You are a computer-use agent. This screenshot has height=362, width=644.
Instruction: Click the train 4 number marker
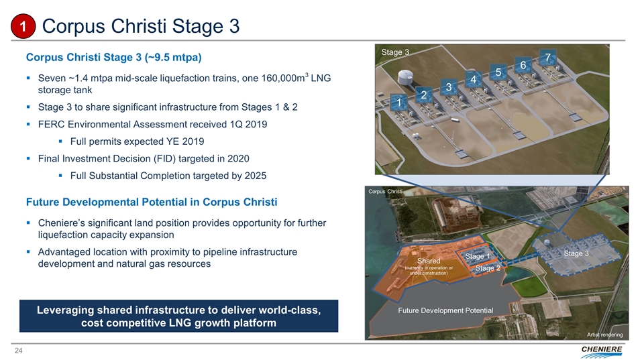point(474,80)
